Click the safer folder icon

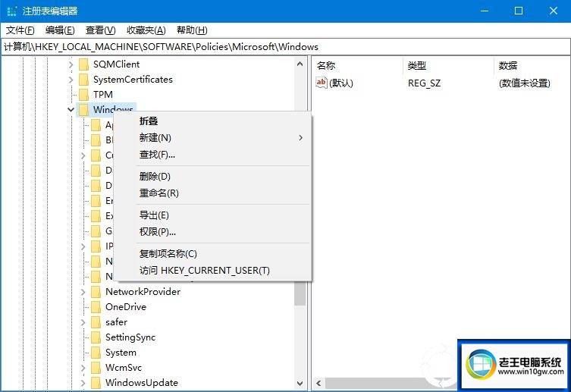coord(96,322)
